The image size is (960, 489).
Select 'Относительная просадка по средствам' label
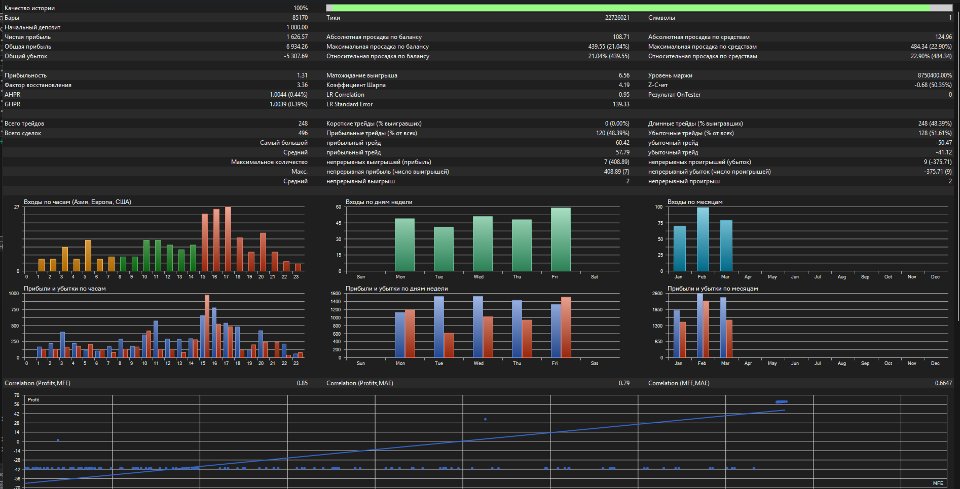click(x=702, y=56)
